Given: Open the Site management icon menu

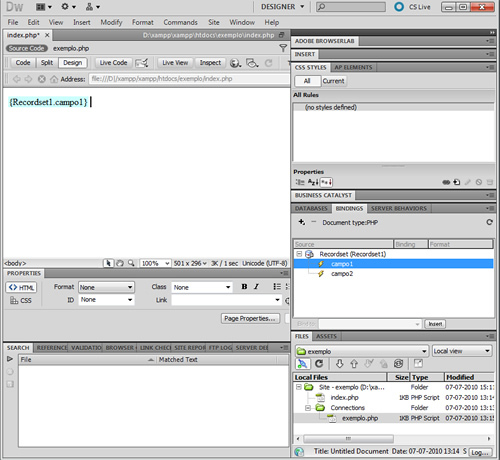Looking at the screenshot, I should tap(93, 7).
